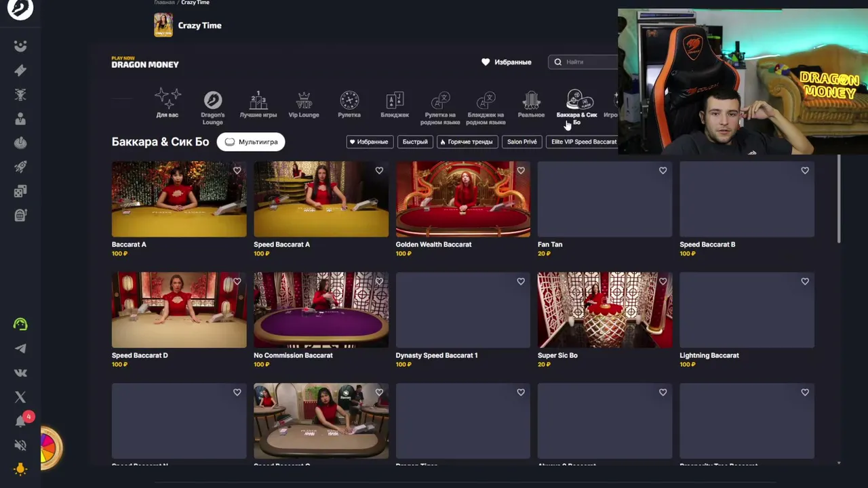
Task: Open the slot machine sidebar icon
Action: pos(20,216)
